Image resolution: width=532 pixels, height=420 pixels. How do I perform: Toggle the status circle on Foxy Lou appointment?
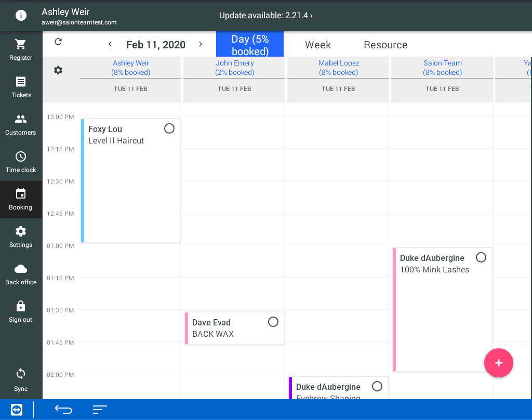coord(169,128)
